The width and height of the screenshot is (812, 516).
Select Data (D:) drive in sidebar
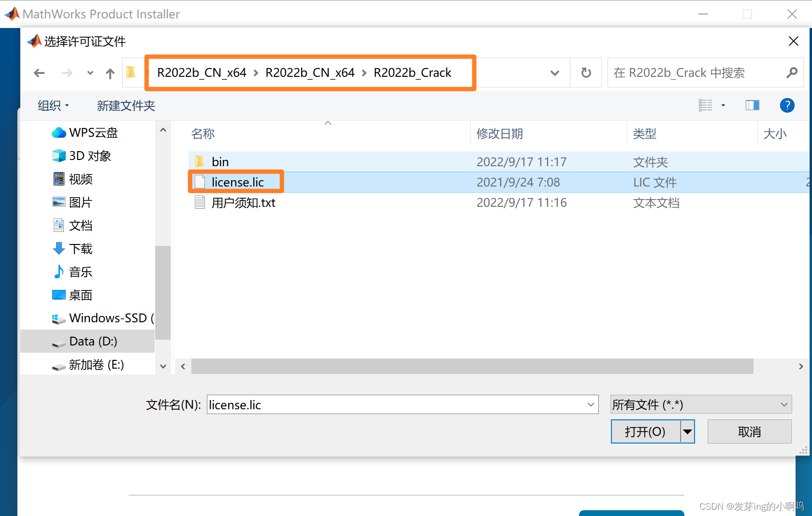tap(87, 341)
